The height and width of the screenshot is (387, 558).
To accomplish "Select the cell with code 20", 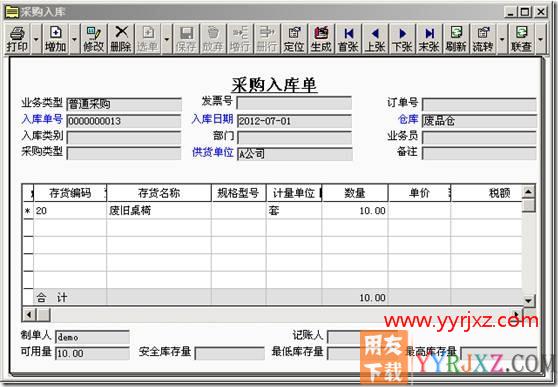I will pyautogui.click(x=70, y=211).
